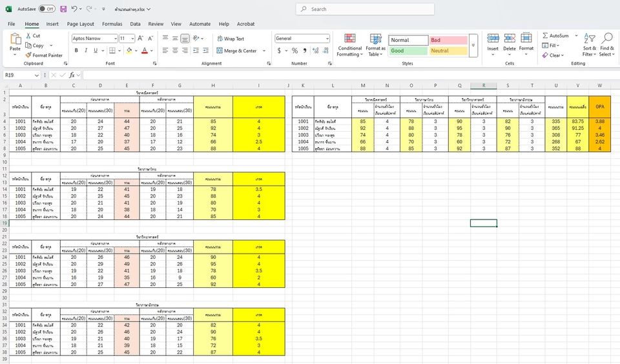Screen dimensions: 620x364
Task: Apply Percent Style format
Action: [x=294, y=50]
